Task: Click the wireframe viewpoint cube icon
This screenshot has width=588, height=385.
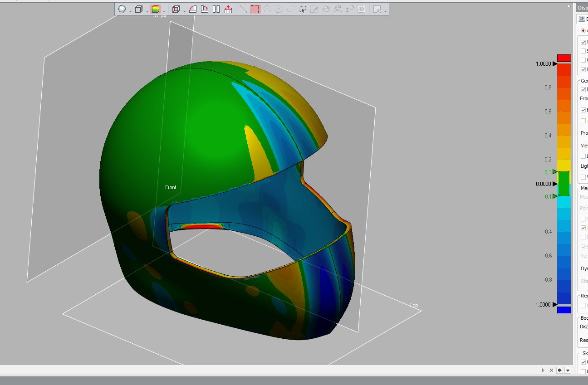Action: 176,9
